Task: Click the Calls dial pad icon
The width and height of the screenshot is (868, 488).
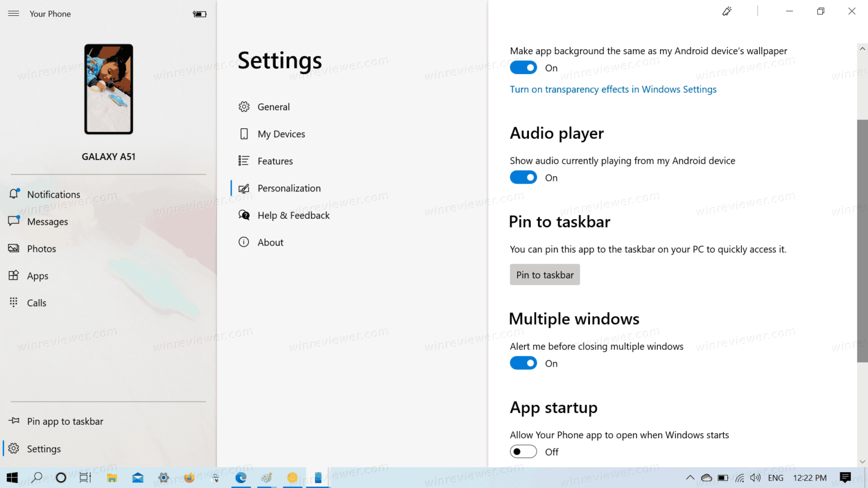Action: point(14,302)
